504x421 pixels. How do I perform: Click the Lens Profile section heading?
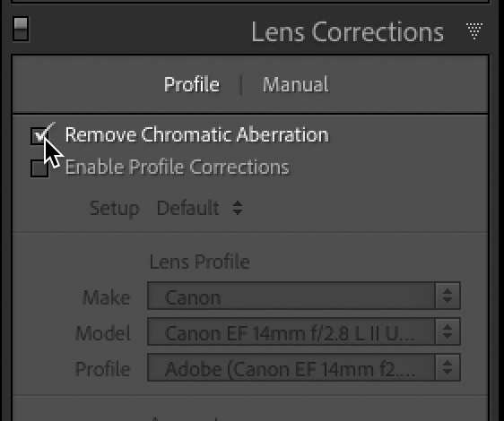pyautogui.click(x=200, y=262)
